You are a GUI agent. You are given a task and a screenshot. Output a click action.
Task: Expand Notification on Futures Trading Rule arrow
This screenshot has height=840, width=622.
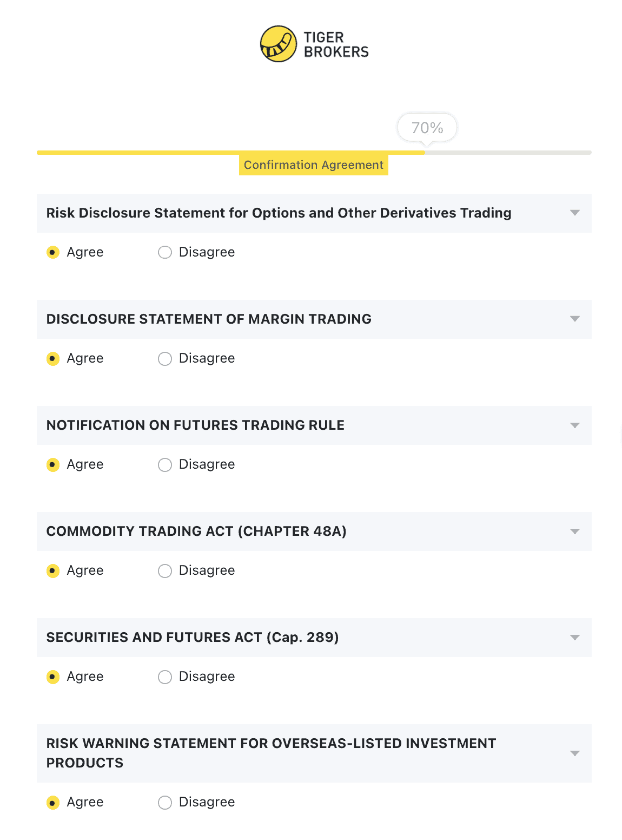[575, 425]
